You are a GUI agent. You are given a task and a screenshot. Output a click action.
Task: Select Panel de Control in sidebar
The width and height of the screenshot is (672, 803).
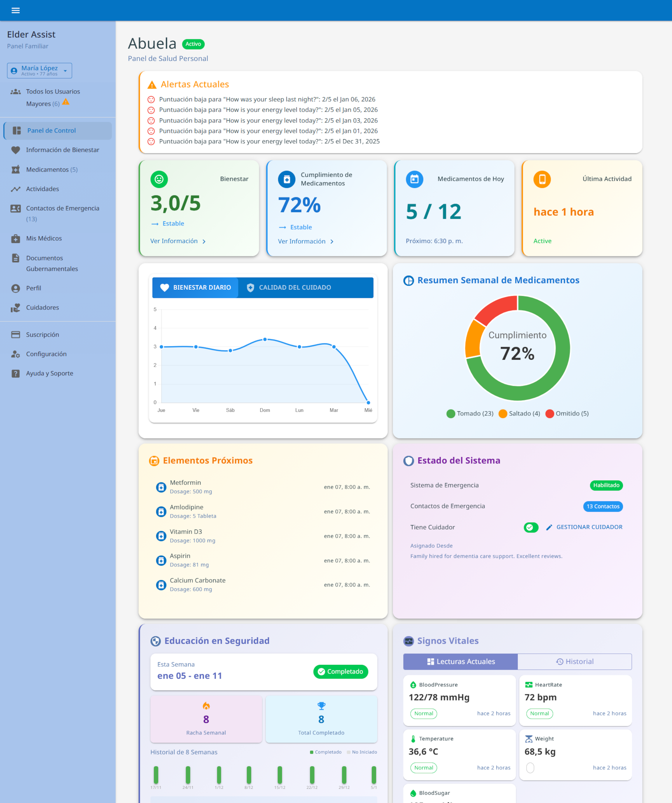point(58,131)
